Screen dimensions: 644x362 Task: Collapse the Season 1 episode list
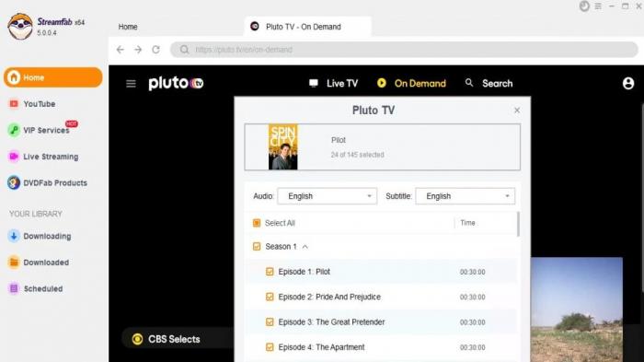coord(305,247)
